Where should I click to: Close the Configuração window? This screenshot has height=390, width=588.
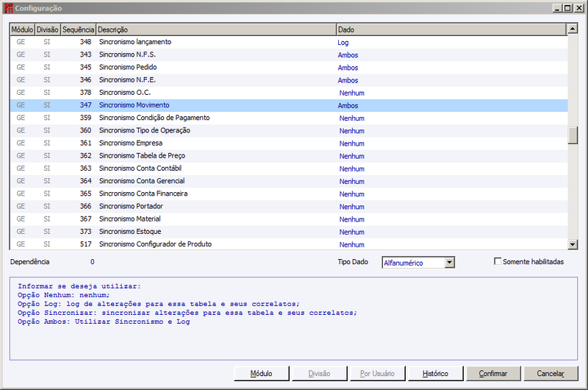coord(579,8)
